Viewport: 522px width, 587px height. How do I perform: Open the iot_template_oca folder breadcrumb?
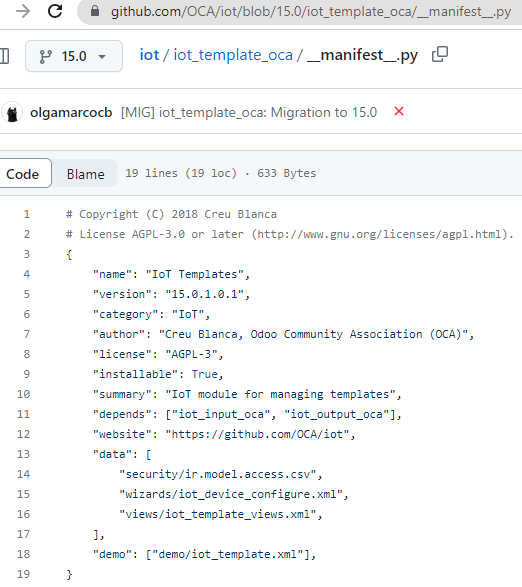[x=233, y=55]
